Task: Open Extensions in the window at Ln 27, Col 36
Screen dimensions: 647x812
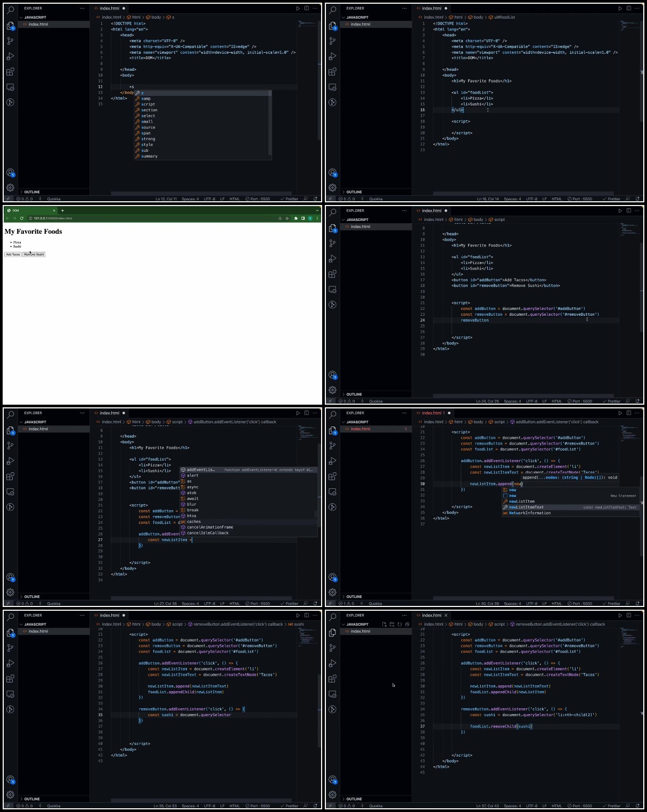Action: 10,477
